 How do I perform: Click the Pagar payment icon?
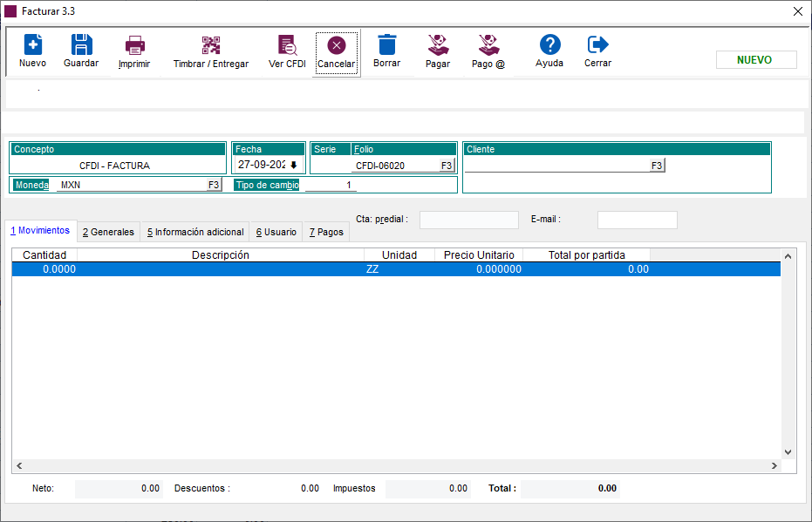click(438, 45)
